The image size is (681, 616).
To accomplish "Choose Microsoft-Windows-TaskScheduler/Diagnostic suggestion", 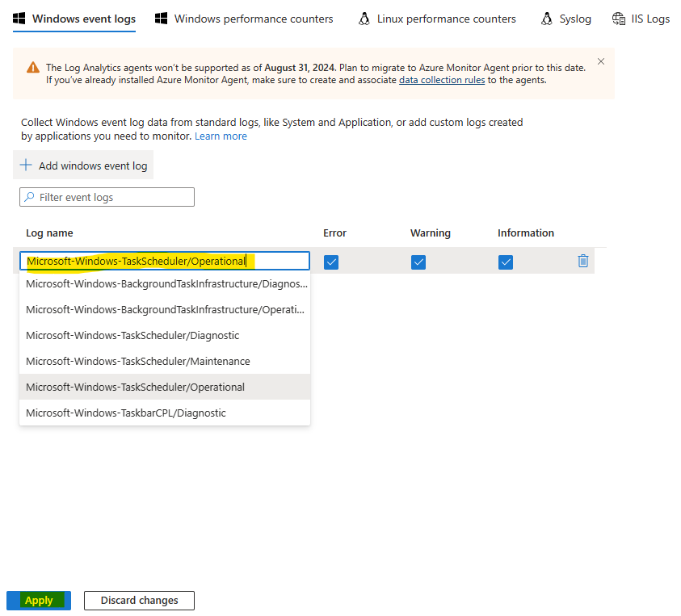I will coord(165,336).
